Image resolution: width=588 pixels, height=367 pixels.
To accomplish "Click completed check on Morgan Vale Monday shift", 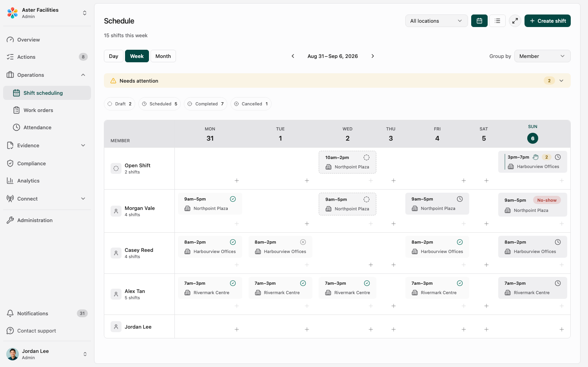I will tap(233, 199).
